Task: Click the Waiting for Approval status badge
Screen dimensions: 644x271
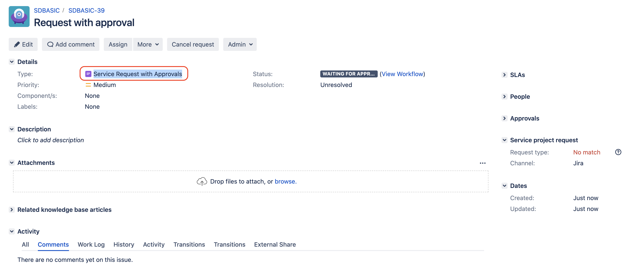Action: (349, 74)
